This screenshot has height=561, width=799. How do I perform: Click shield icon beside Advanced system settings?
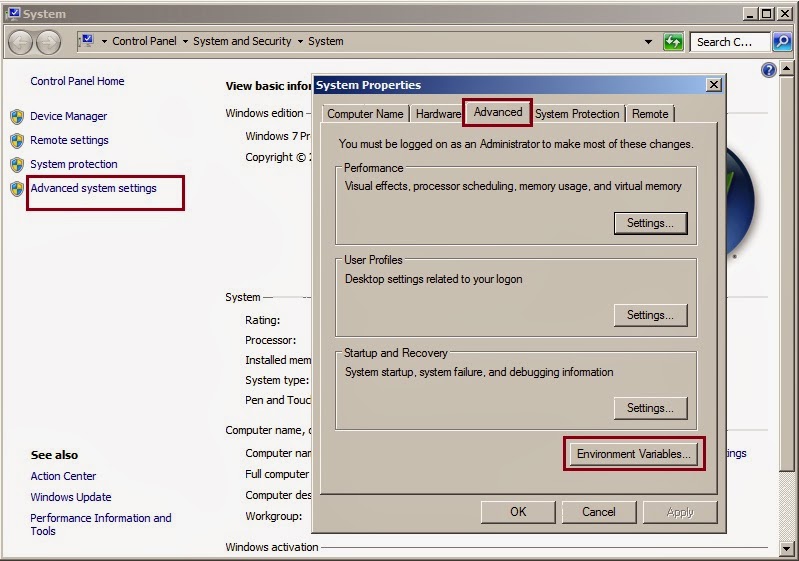point(17,189)
